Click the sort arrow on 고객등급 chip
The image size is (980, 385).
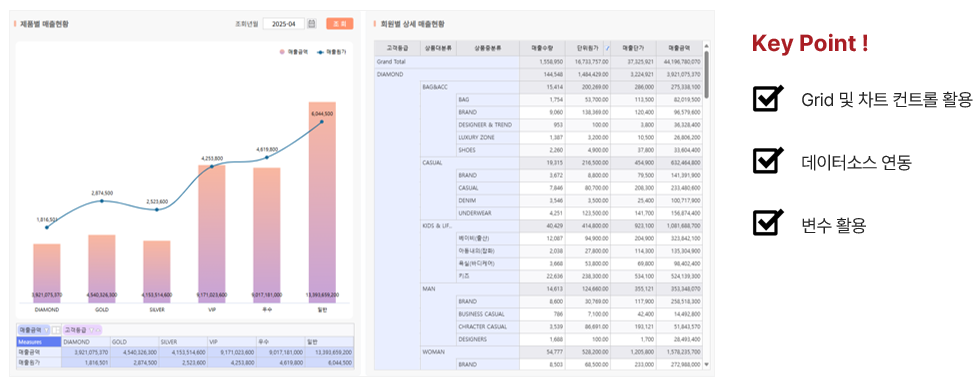tap(98, 329)
